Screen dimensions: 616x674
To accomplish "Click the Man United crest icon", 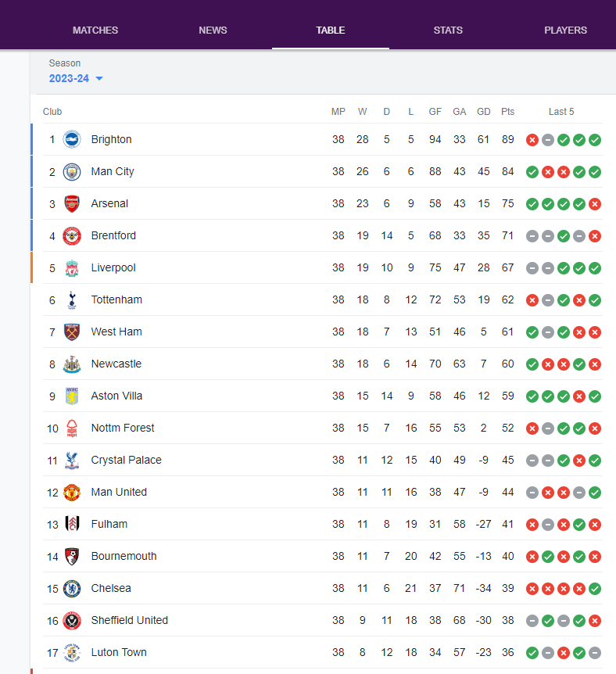I will click(72, 492).
